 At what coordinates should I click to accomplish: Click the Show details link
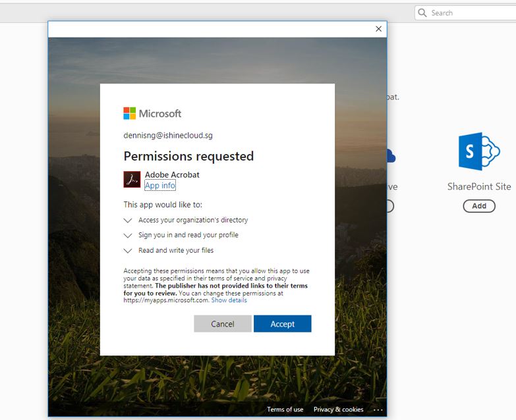229,300
